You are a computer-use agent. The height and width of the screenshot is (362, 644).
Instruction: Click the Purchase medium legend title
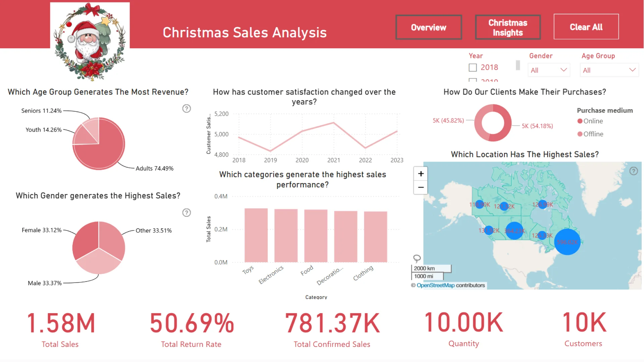click(x=605, y=110)
